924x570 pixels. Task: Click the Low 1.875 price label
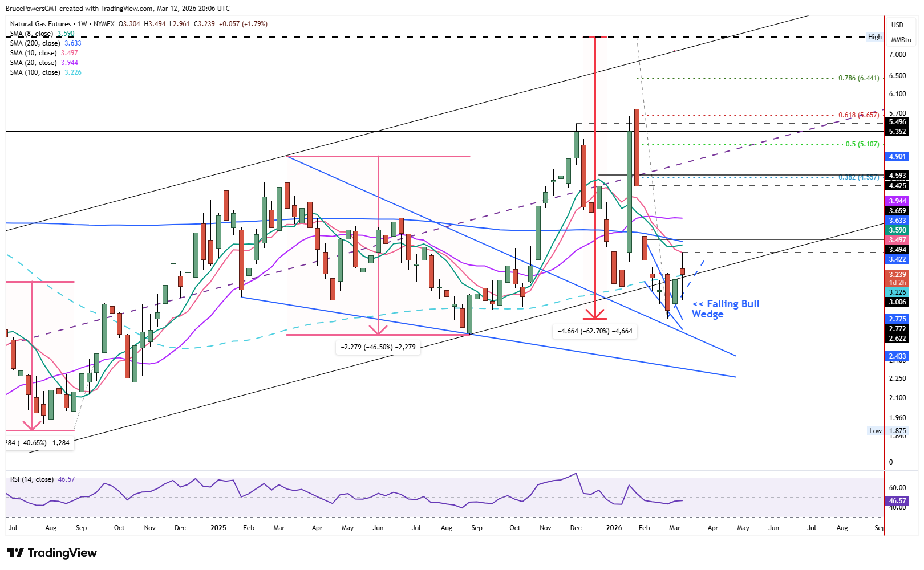point(887,431)
